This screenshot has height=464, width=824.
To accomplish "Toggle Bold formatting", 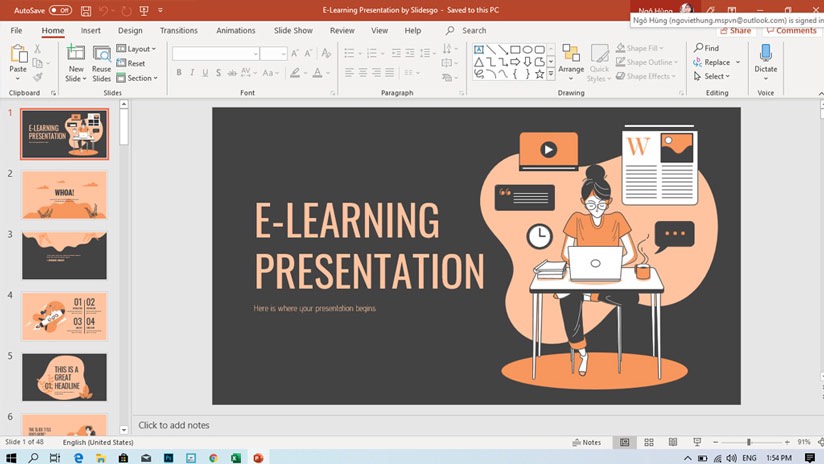I will 179,73.
